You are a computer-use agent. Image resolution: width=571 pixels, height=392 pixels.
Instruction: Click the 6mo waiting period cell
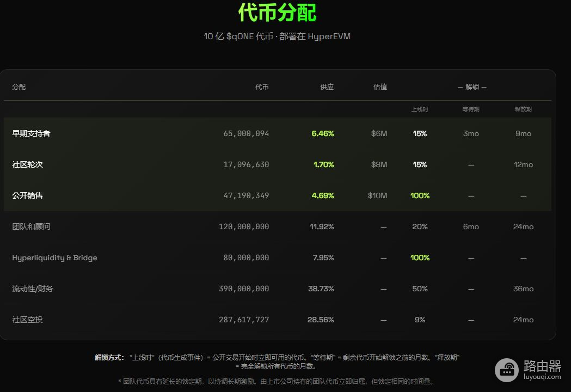pyautogui.click(x=471, y=226)
